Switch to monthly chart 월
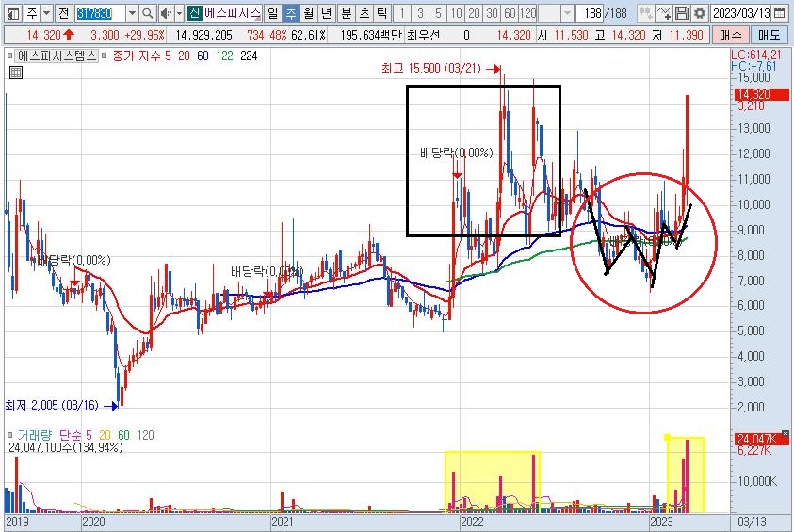The width and height of the screenshot is (794, 532). click(308, 13)
